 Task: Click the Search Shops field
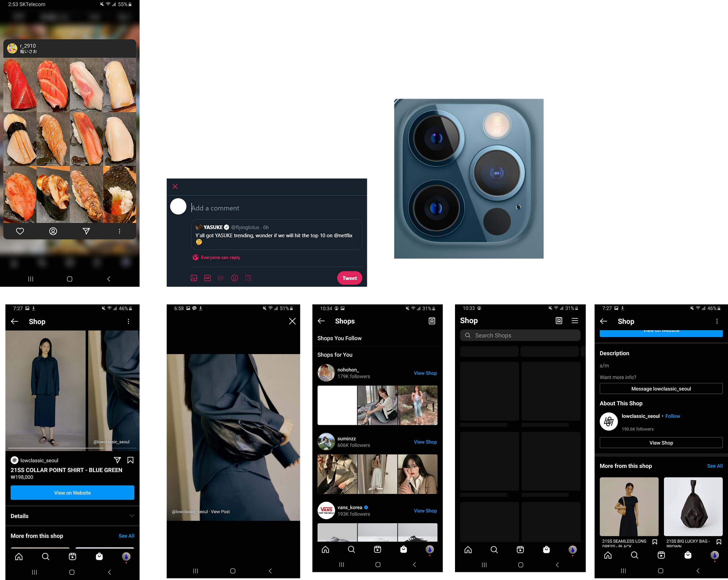pos(520,335)
